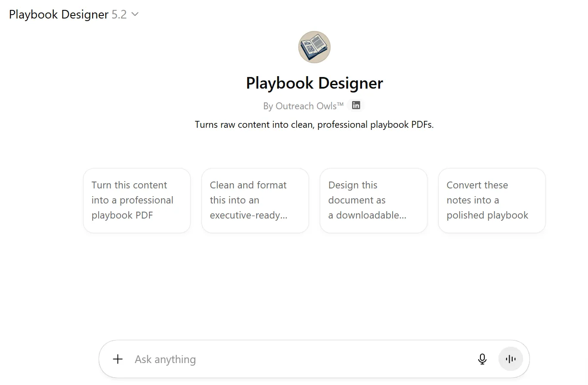This screenshot has width=588, height=385.
Task: Click the 5.2 version label in header
Action: pyautogui.click(x=119, y=14)
